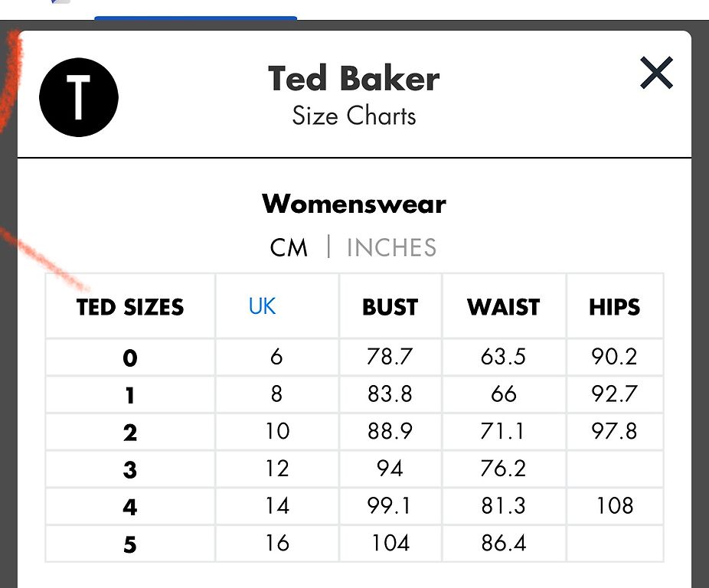Select the Ted size 5 row

[354, 544]
